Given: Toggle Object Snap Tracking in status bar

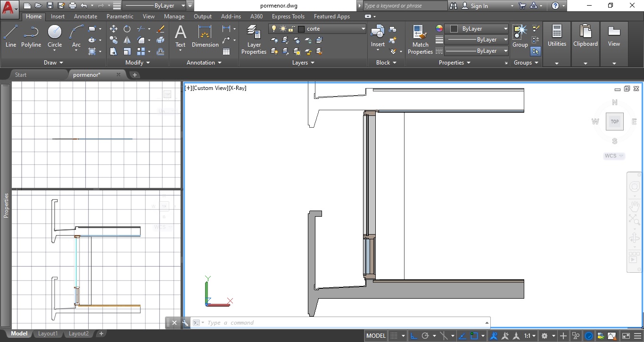Looking at the screenshot, I should (x=462, y=336).
